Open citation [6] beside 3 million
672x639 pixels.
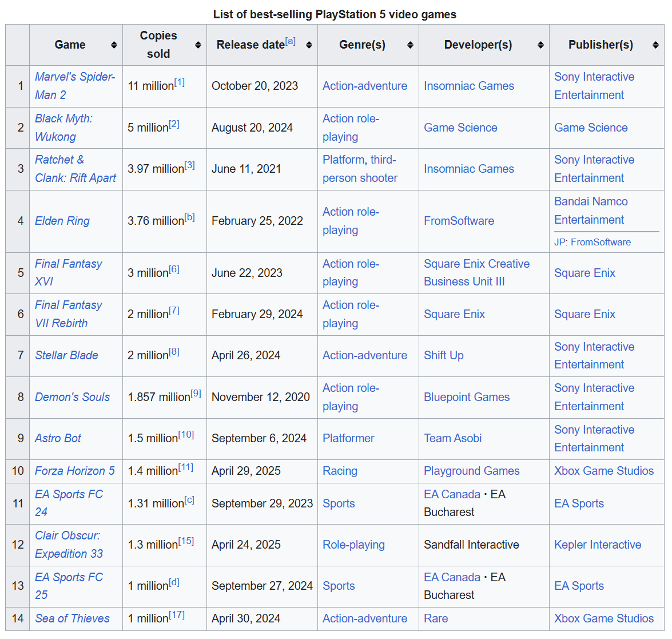(174, 269)
